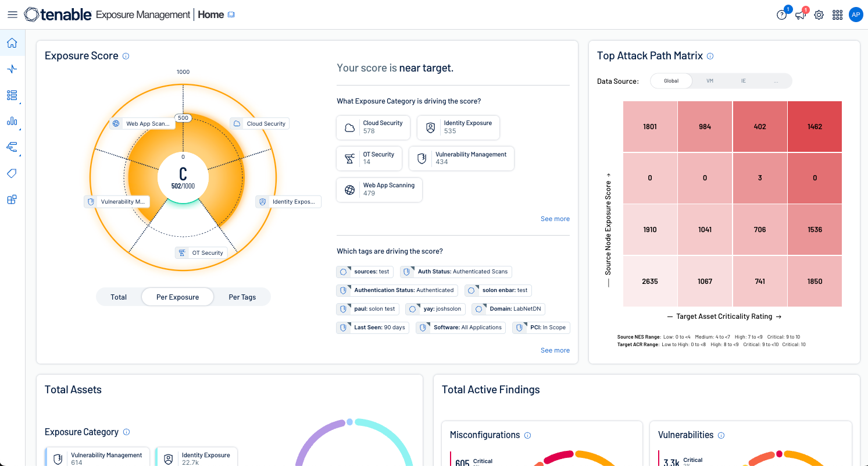Viewport: 868px width, 466px height.
Task: Select the Per Tags score view
Action: point(242,297)
